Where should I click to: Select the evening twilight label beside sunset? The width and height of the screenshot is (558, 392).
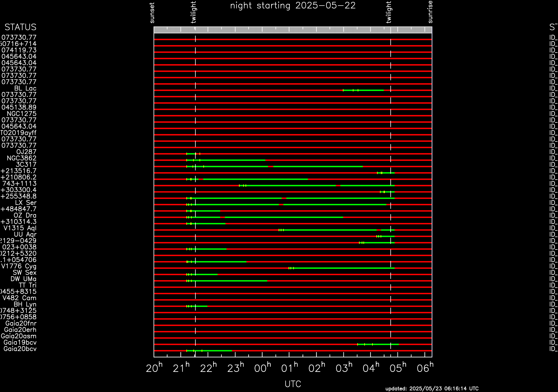click(193, 12)
